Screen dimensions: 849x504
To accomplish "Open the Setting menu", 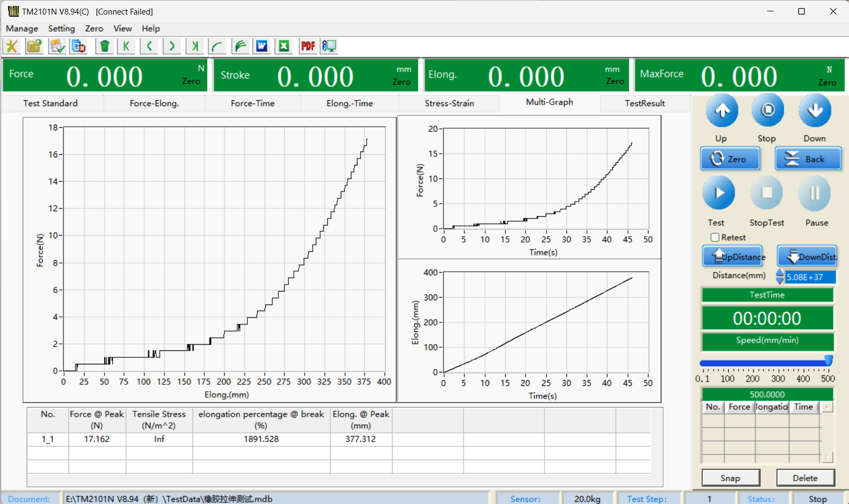I will tap(61, 29).
